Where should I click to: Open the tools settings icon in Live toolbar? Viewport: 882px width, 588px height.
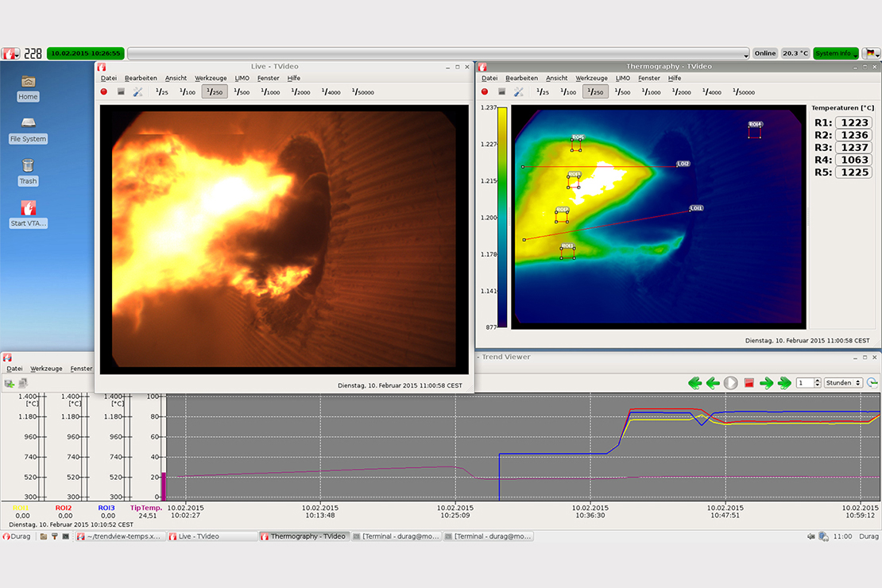tap(137, 92)
